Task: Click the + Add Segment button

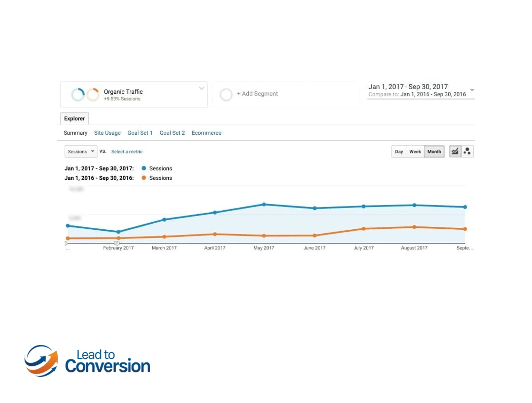Action: (x=257, y=94)
